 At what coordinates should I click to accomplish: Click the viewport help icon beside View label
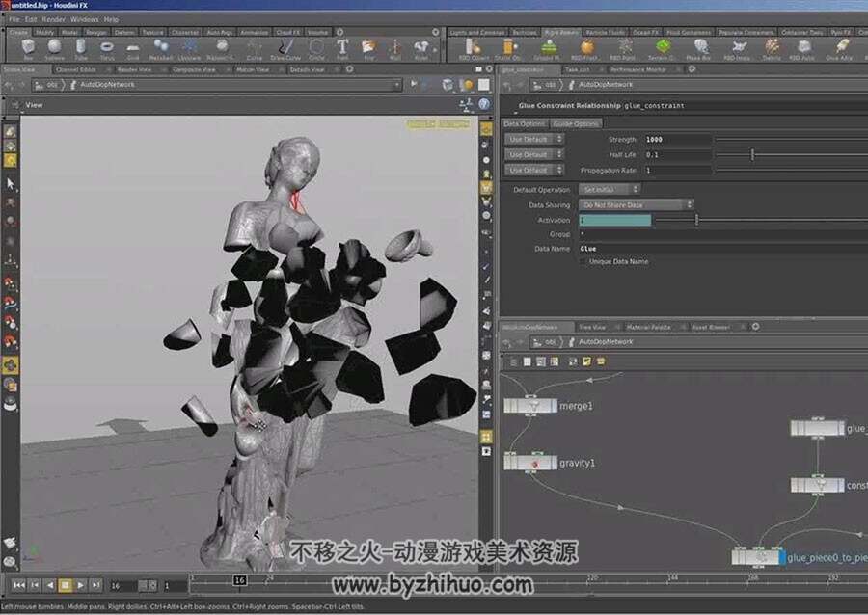pyautogui.click(x=484, y=104)
